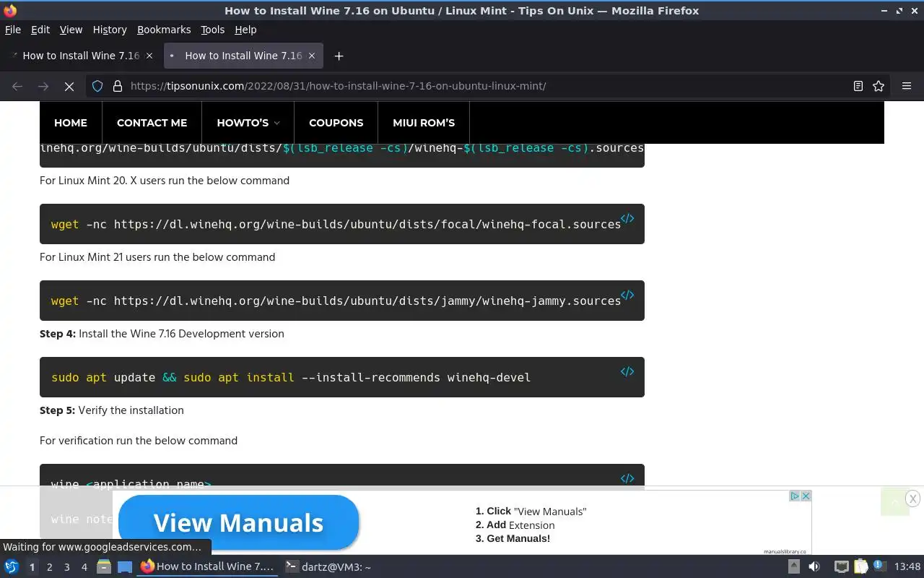Open the COUPONS page
The width and height of the screenshot is (924, 578).
tap(336, 123)
